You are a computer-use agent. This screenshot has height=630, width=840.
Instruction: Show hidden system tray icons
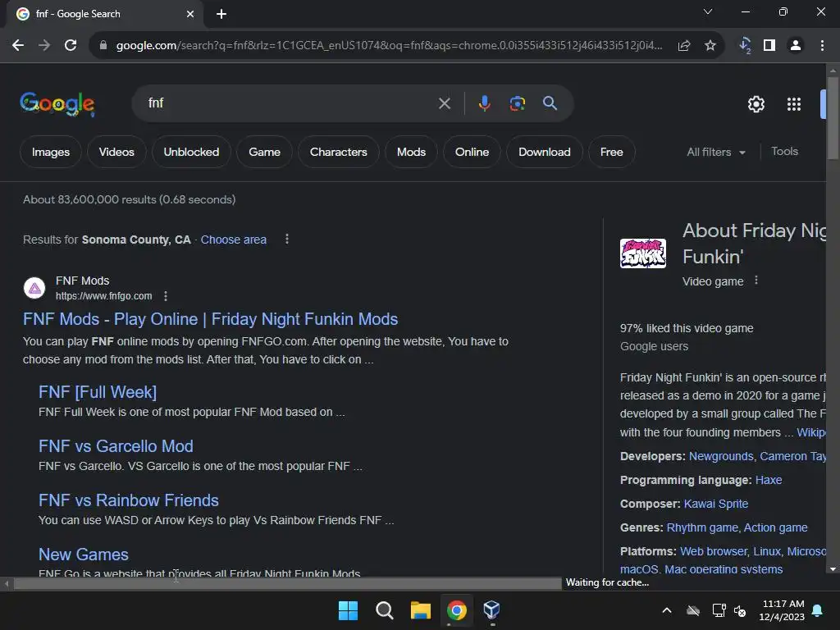[x=667, y=610]
